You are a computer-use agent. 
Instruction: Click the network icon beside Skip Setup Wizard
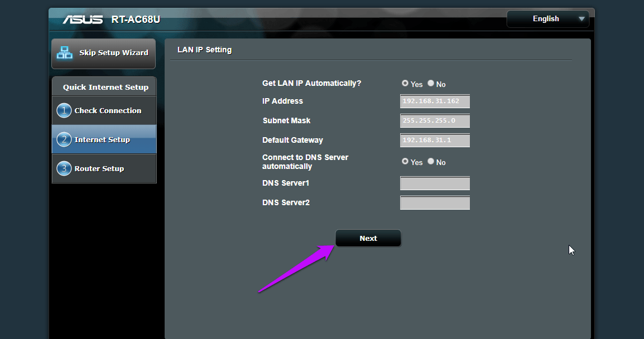pos(65,52)
